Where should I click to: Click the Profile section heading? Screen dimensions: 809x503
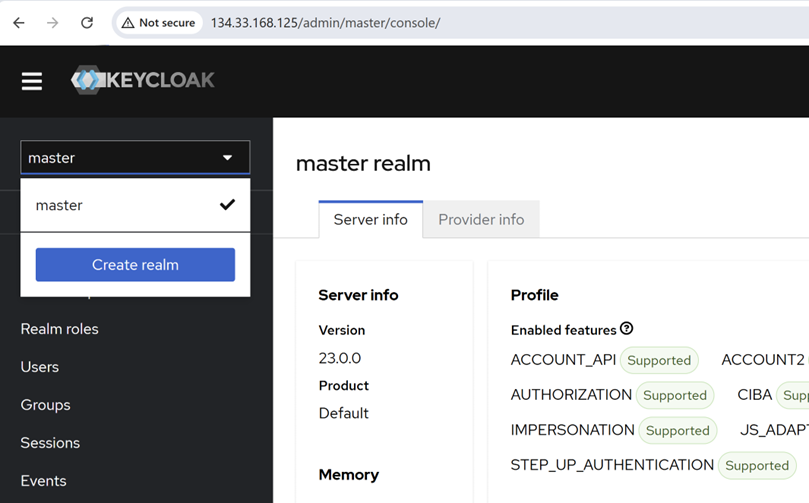click(535, 295)
